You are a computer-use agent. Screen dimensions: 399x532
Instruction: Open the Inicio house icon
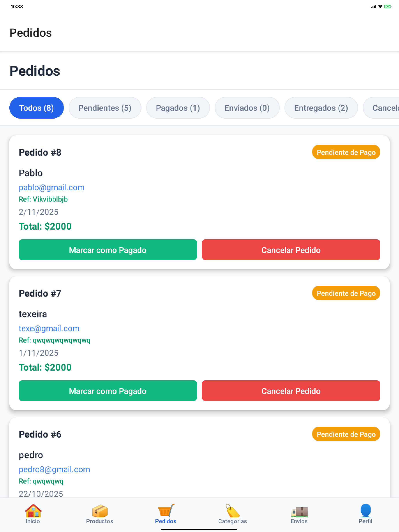tap(33, 511)
